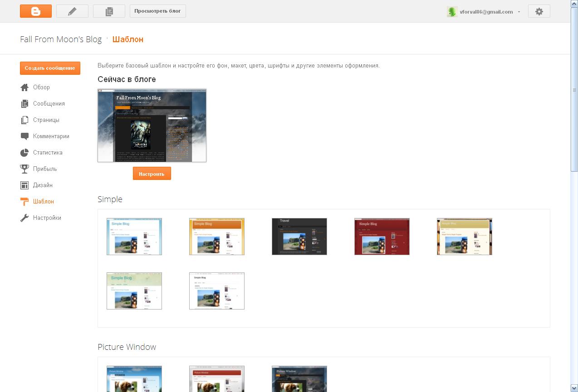578x392 pixels.
Task: Open Настройки in the sidebar
Action: [47, 218]
